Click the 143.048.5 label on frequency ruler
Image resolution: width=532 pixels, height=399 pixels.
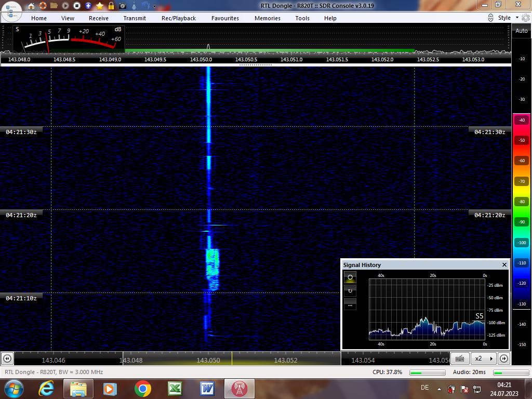coord(64,59)
